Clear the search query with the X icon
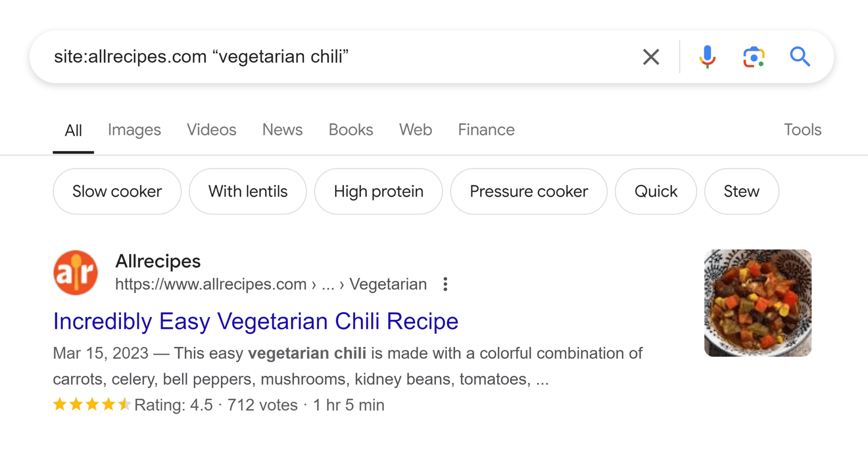Image resolution: width=868 pixels, height=462 pixels. (651, 57)
